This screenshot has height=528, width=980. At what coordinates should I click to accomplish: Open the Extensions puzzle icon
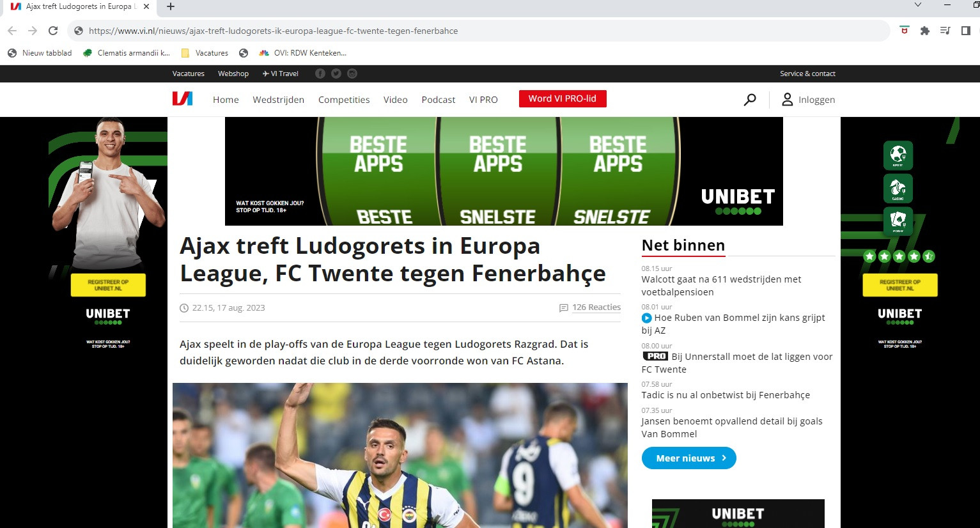(925, 31)
